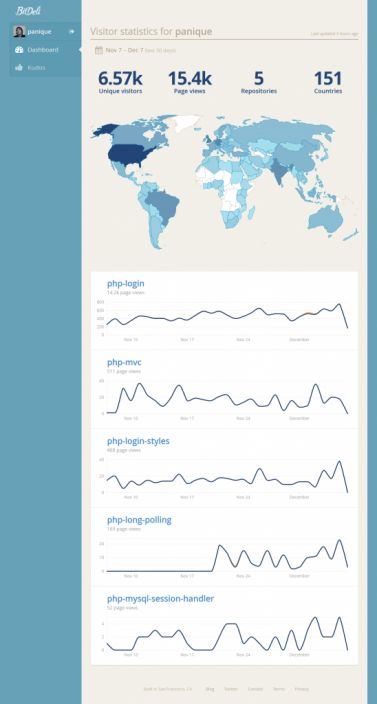Click the Dashboard gauge icon
Image resolution: width=377 pixels, height=704 pixels.
tap(19, 50)
